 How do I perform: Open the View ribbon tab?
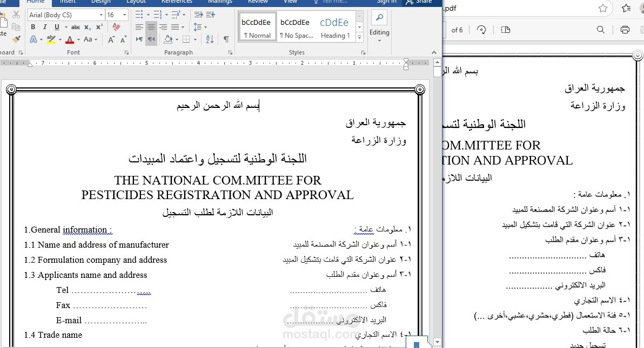pyautogui.click(x=290, y=2)
